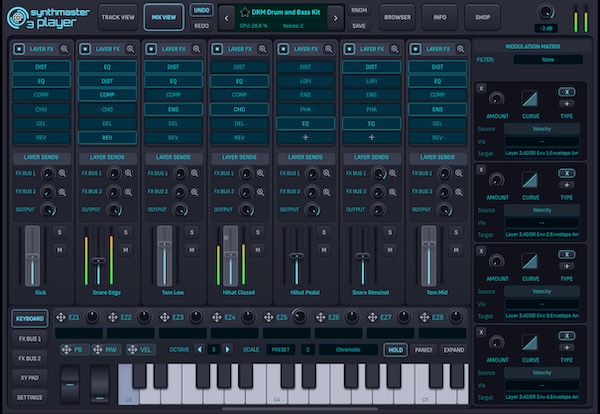Open the Chromatic scale dropdown

coord(348,350)
